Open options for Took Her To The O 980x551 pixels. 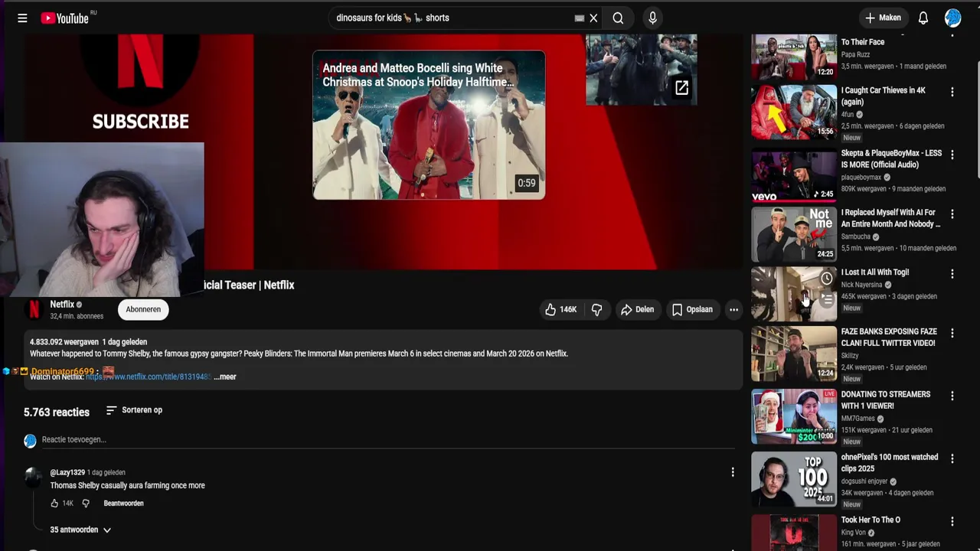coord(952,522)
